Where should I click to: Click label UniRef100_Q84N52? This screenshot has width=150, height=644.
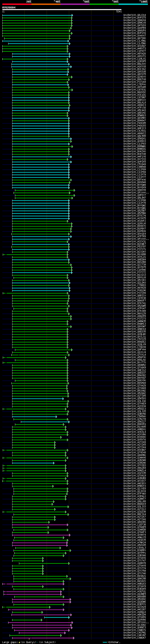point(135,365)
